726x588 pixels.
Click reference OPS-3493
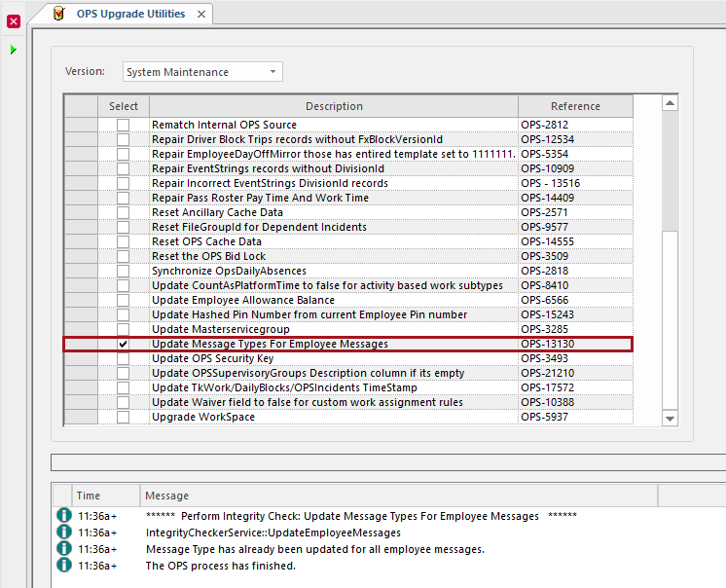545,358
